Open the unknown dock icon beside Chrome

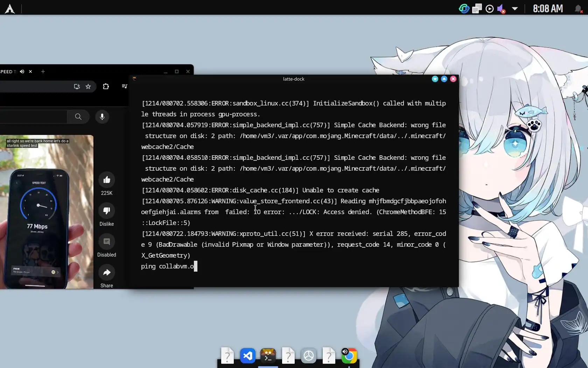click(329, 356)
